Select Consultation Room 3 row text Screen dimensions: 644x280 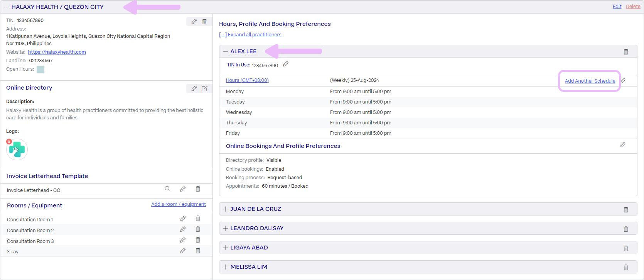click(30, 241)
